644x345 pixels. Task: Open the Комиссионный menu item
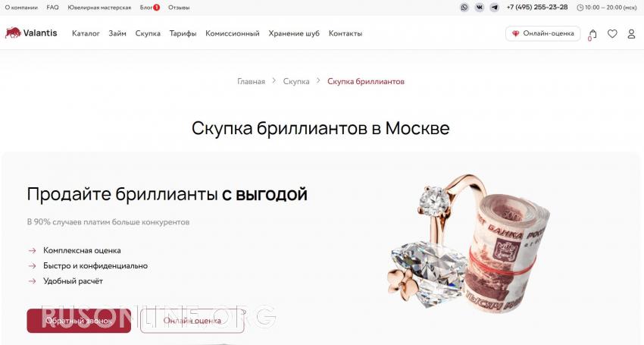[x=233, y=33]
